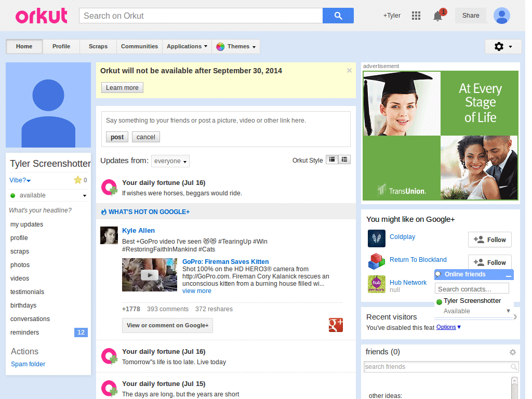Screen dimensions: 532x399
Task: Play the GoPro kitten video thumbnail
Action: point(150,275)
